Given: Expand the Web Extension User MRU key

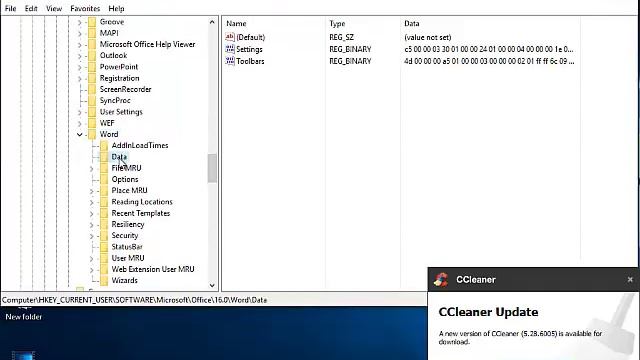Looking at the screenshot, I should tap(91, 269).
